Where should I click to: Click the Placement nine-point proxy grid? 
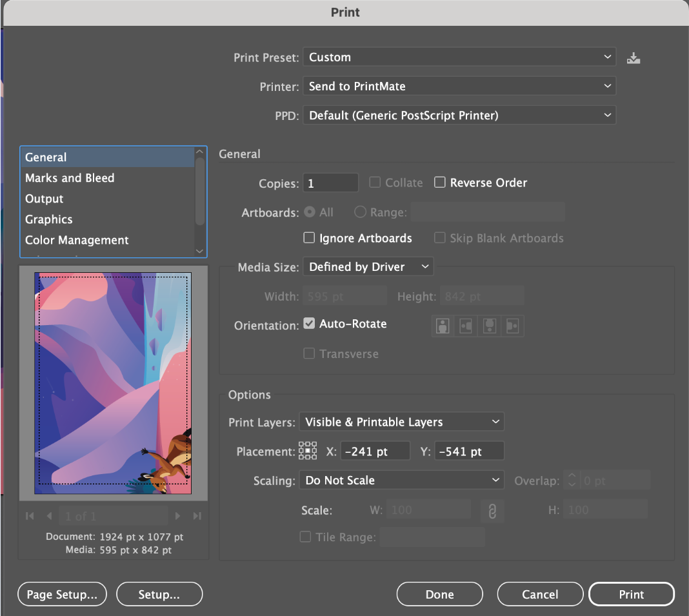308,450
